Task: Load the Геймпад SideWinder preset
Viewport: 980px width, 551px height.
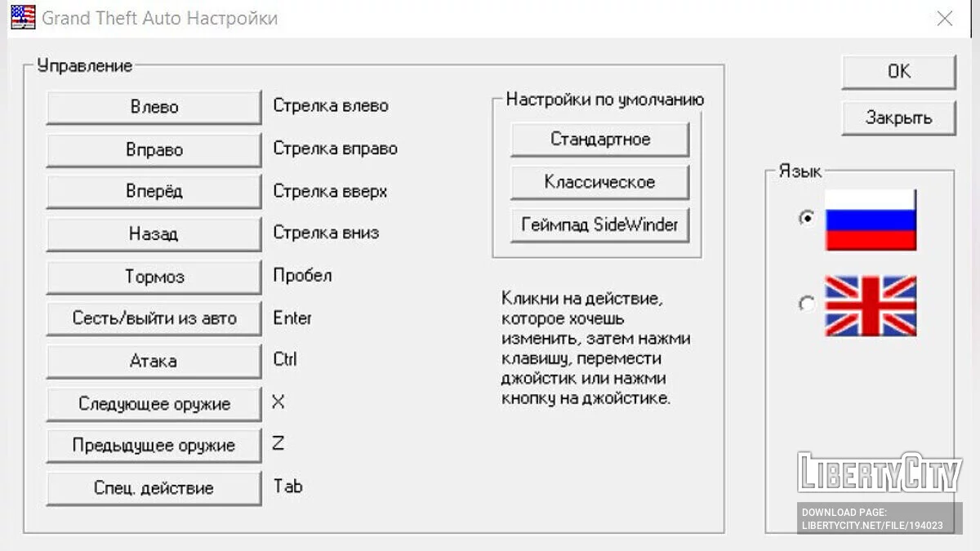Action: (x=600, y=224)
